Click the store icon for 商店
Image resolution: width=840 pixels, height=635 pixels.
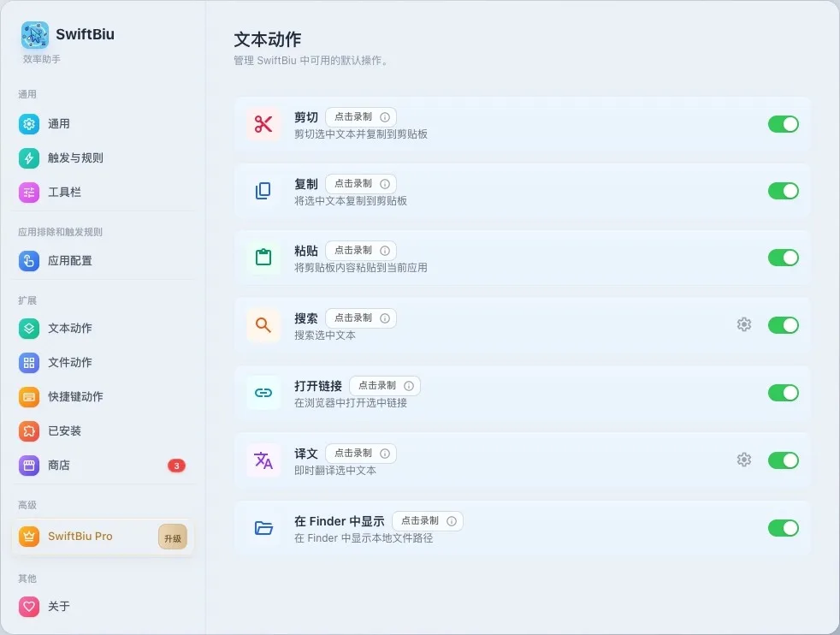click(x=29, y=466)
